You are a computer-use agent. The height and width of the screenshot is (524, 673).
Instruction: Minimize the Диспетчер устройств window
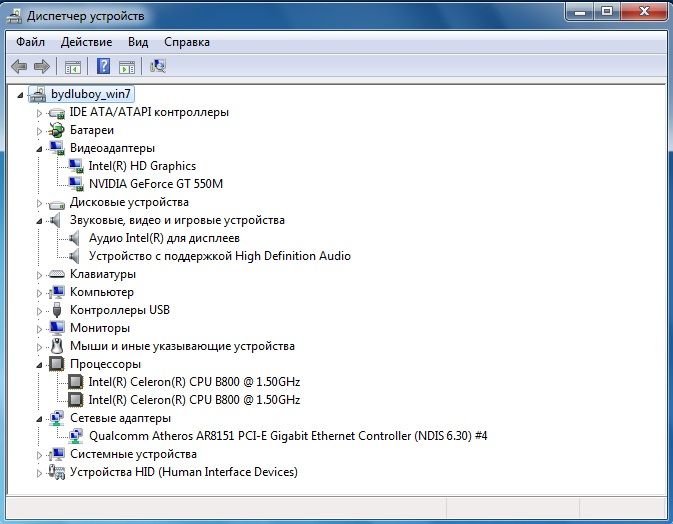click(580, 12)
